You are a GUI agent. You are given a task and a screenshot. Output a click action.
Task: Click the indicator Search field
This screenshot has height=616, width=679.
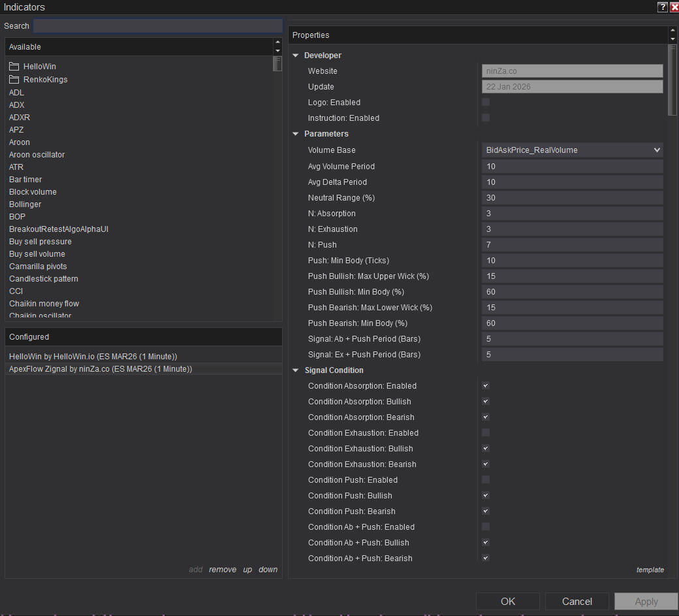coord(157,26)
